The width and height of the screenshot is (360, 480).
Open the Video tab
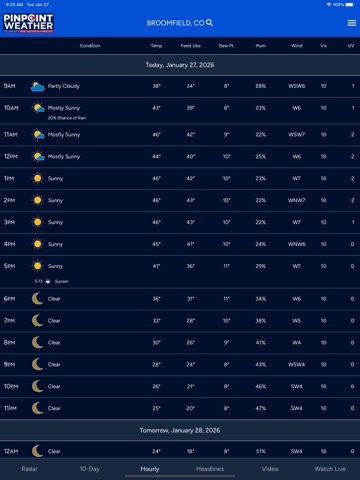[270, 469]
